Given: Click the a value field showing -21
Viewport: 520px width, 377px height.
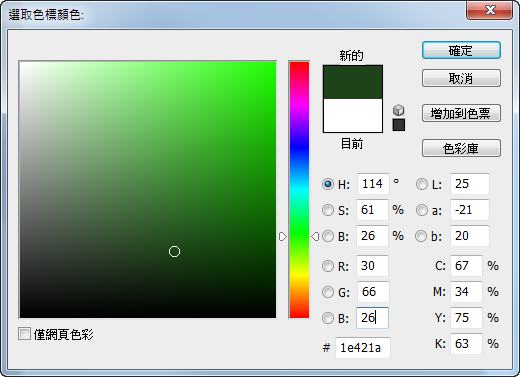Looking at the screenshot, I should 470,210.
